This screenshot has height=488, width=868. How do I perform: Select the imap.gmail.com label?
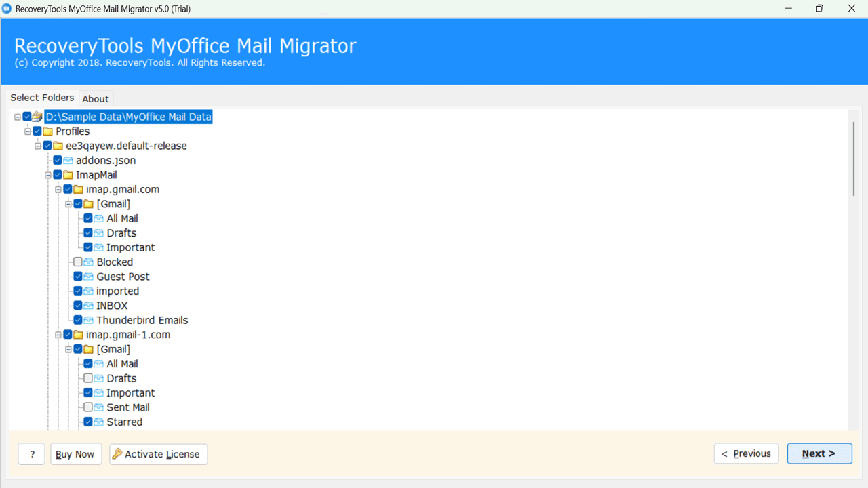pos(123,190)
